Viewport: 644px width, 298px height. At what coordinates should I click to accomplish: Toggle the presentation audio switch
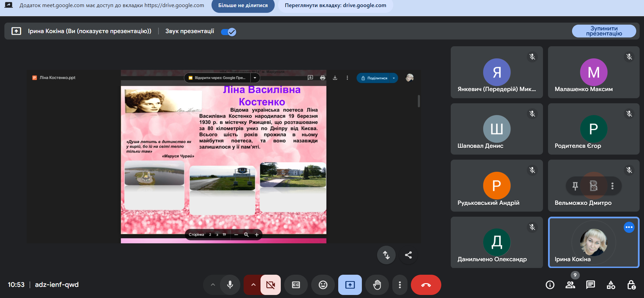pos(228,32)
